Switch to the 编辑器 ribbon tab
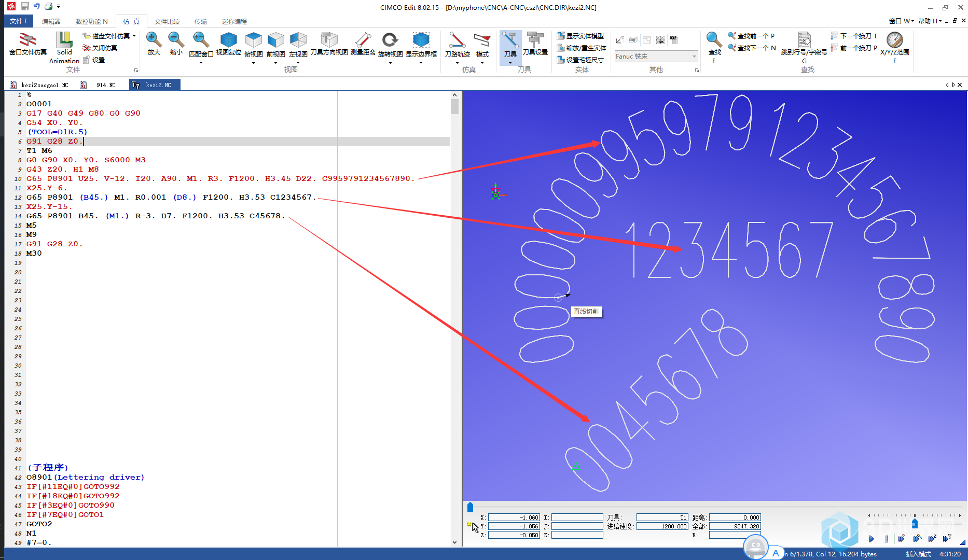 click(51, 21)
